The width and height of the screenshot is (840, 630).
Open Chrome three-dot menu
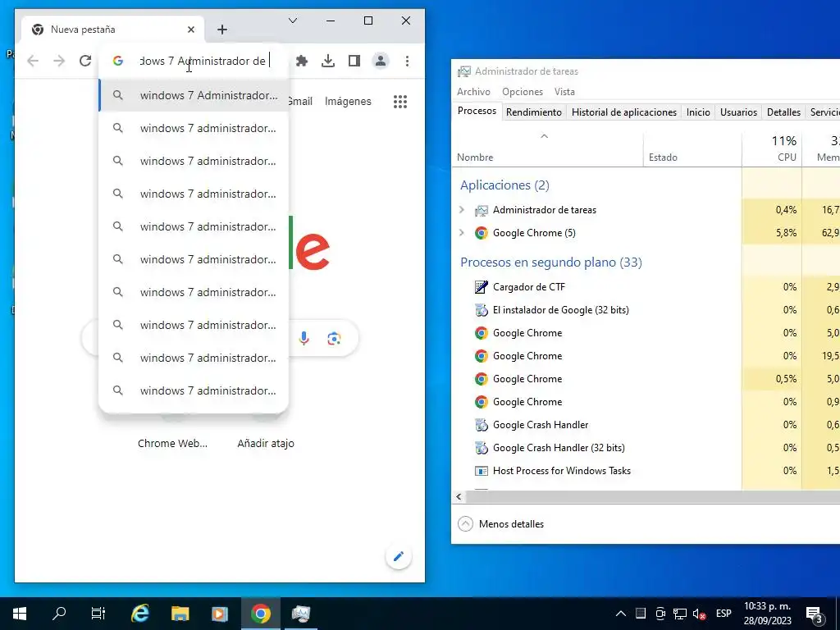pyautogui.click(x=407, y=61)
